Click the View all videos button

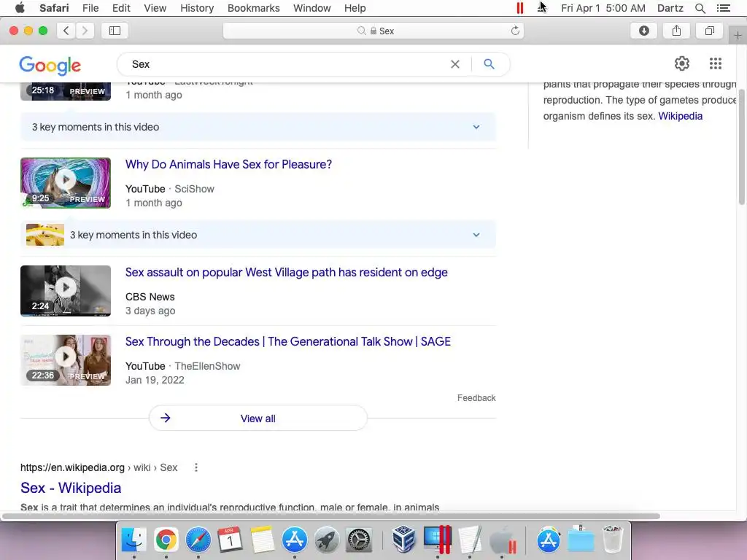258,418
